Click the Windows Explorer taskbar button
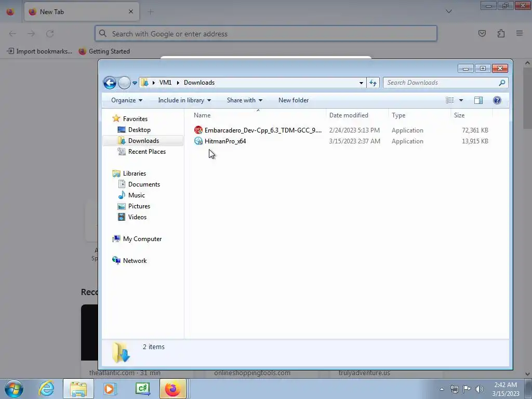The height and width of the screenshot is (399, 532). tap(78, 389)
